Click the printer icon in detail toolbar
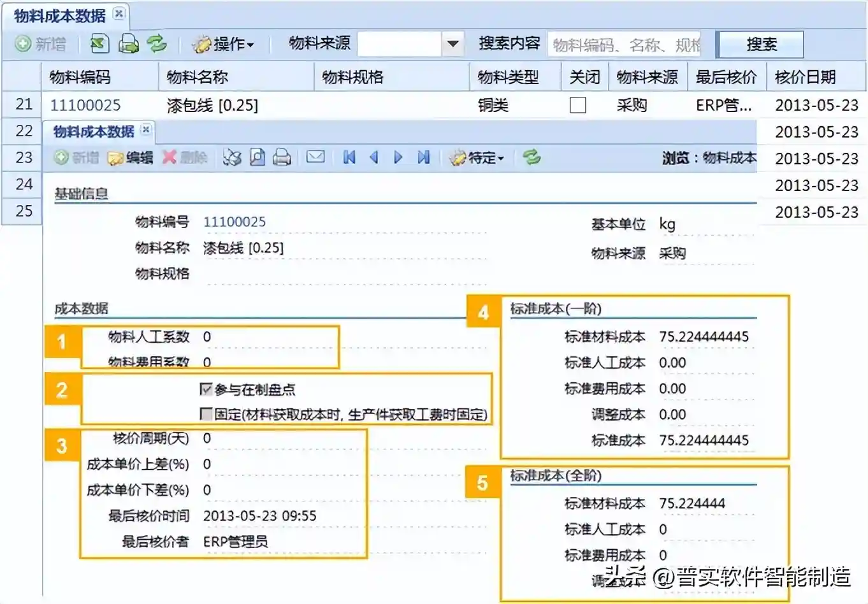 (282, 157)
